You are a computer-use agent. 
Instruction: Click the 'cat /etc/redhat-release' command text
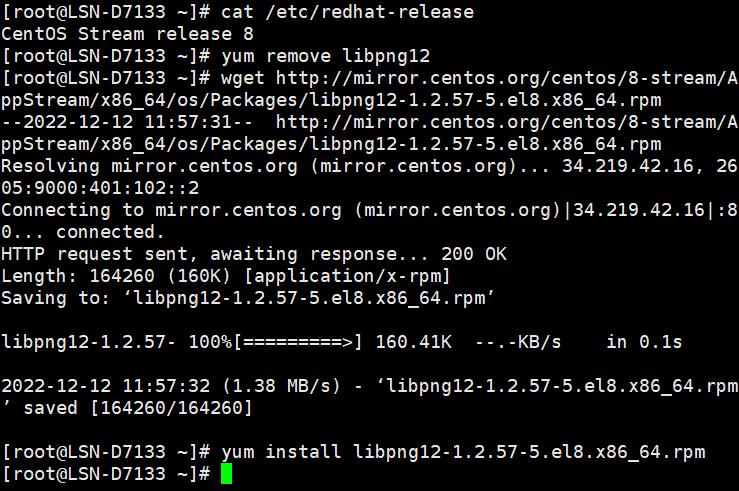click(x=347, y=12)
